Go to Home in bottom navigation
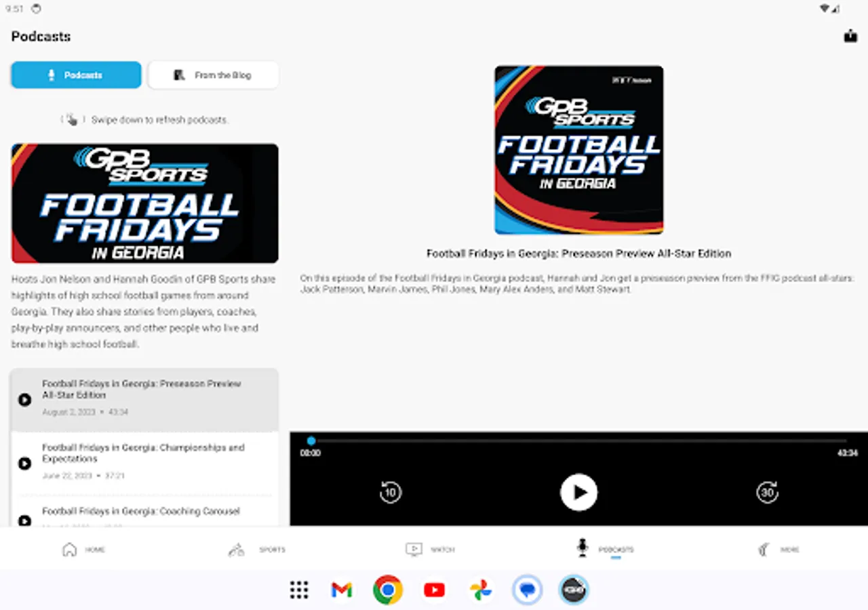Screen dimensions: 868x610 click(x=83, y=549)
